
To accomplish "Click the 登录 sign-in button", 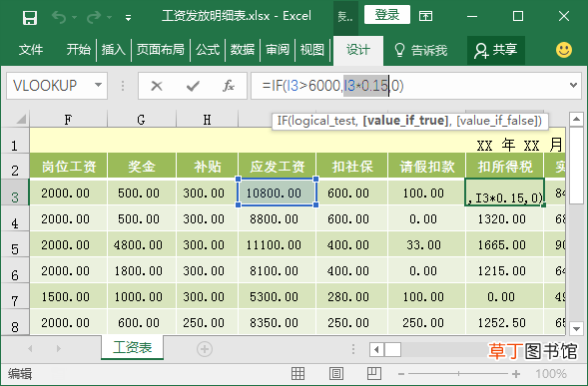I will (387, 15).
